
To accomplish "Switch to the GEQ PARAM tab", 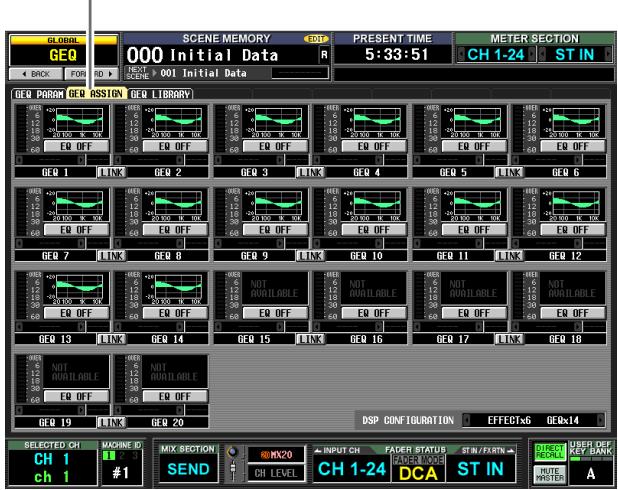I will [x=39, y=94].
